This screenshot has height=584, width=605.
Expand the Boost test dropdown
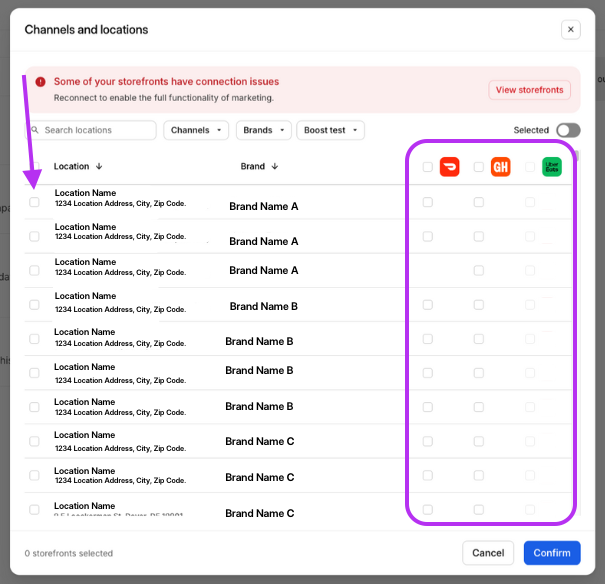pyautogui.click(x=330, y=130)
